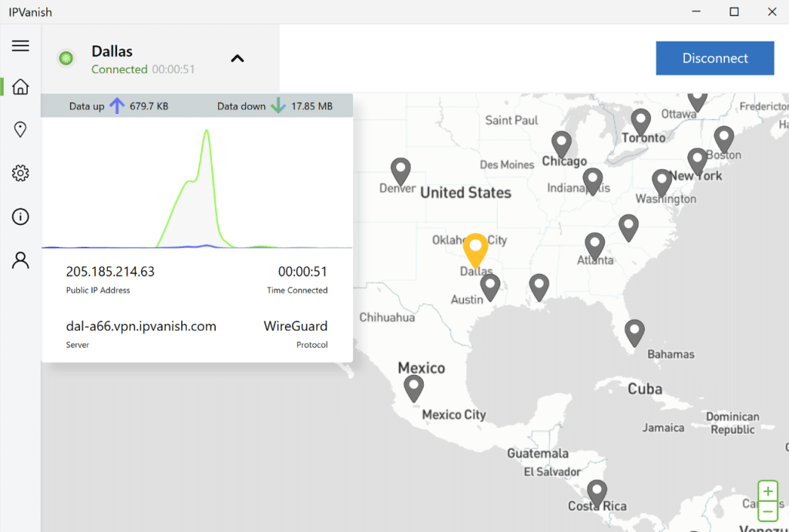Select the Gulf Coast pin east of Austin

pos(539,288)
